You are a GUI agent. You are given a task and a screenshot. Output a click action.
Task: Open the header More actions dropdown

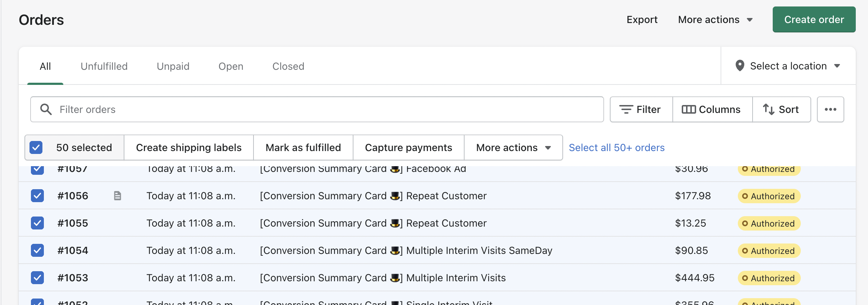click(x=715, y=19)
